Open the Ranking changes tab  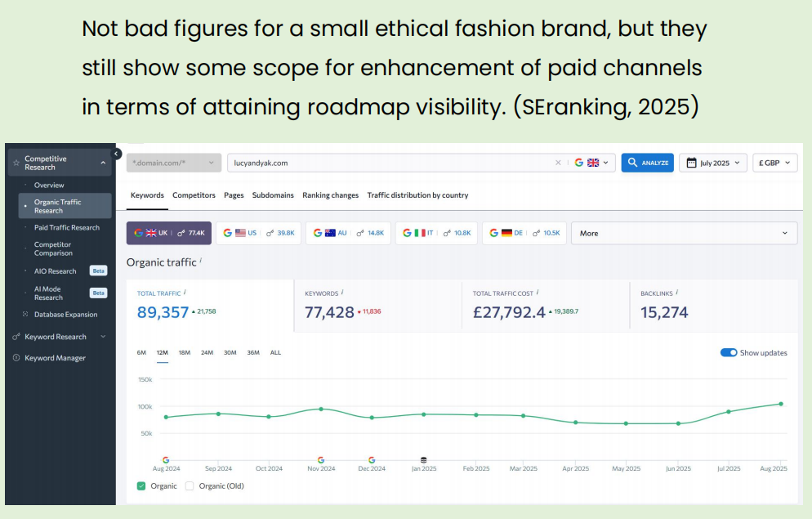[x=330, y=195]
